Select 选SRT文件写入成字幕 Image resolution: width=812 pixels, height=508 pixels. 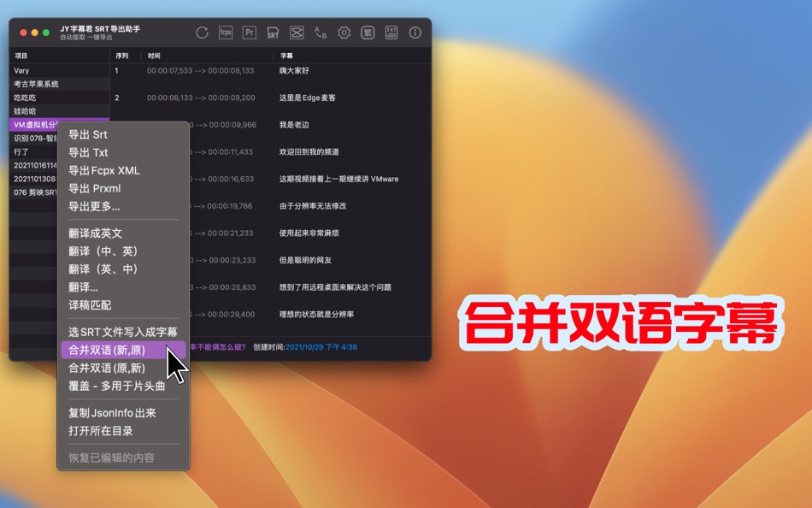pos(123,332)
